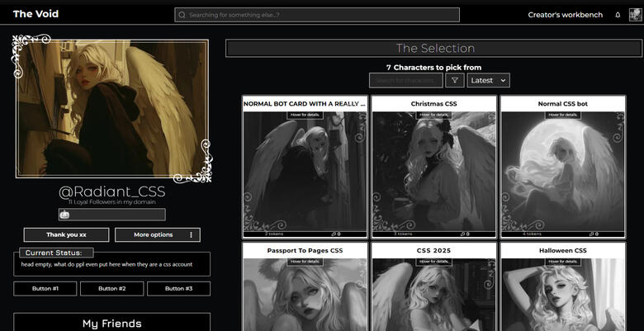Click the pumpkin badge icon under the username

[x=65, y=215]
